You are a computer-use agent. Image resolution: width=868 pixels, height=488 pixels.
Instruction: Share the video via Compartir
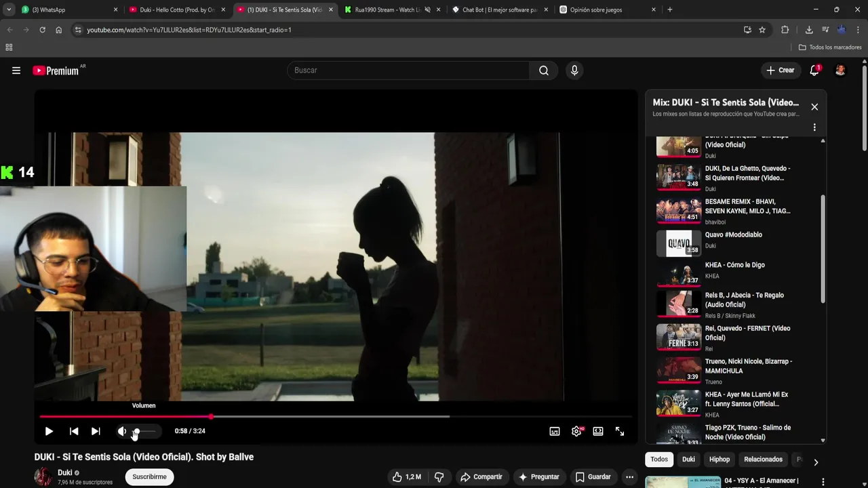481,476
